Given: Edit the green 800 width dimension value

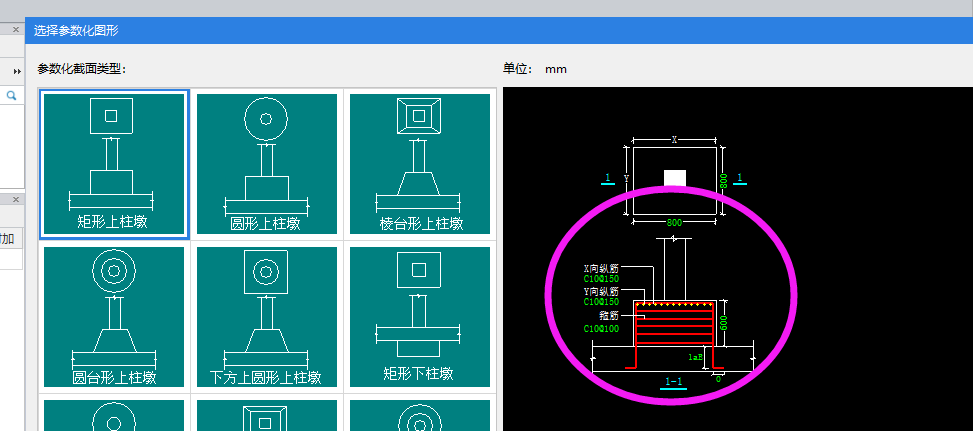Looking at the screenshot, I should [675, 223].
